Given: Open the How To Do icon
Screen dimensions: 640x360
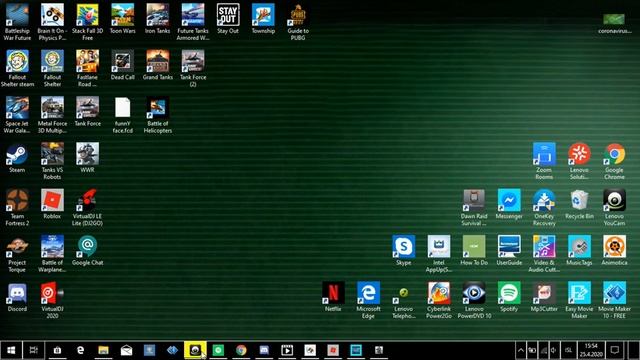Looking at the screenshot, I should point(474,250).
